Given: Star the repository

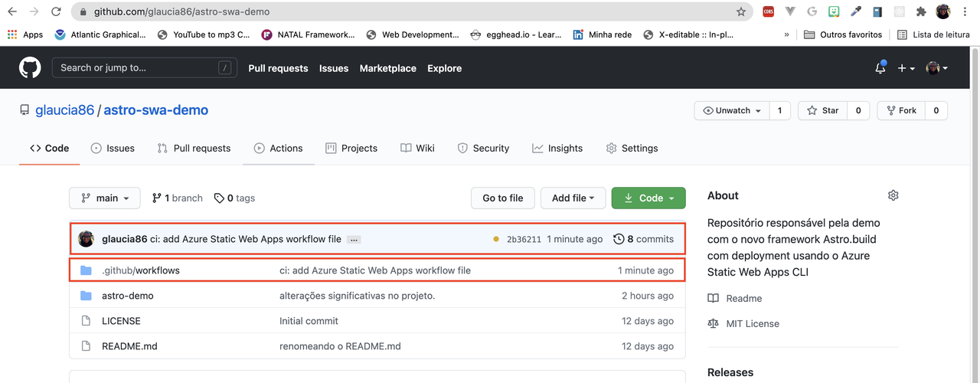Looking at the screenshot, I should [822, 110].
